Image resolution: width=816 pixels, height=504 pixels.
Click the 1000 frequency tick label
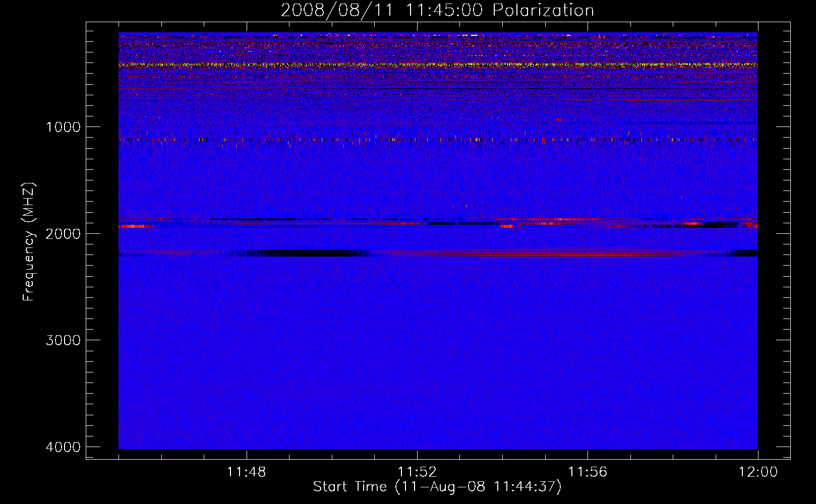coord(63,127)
